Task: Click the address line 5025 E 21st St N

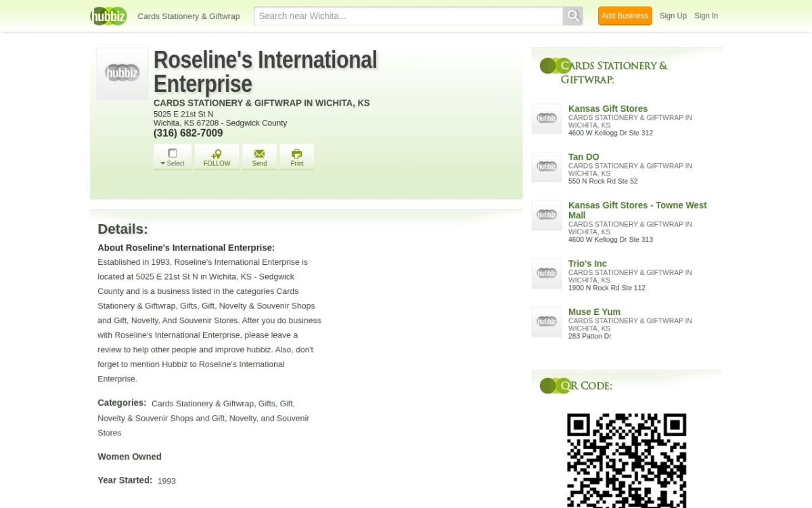Action: click(x=183, y=114)
